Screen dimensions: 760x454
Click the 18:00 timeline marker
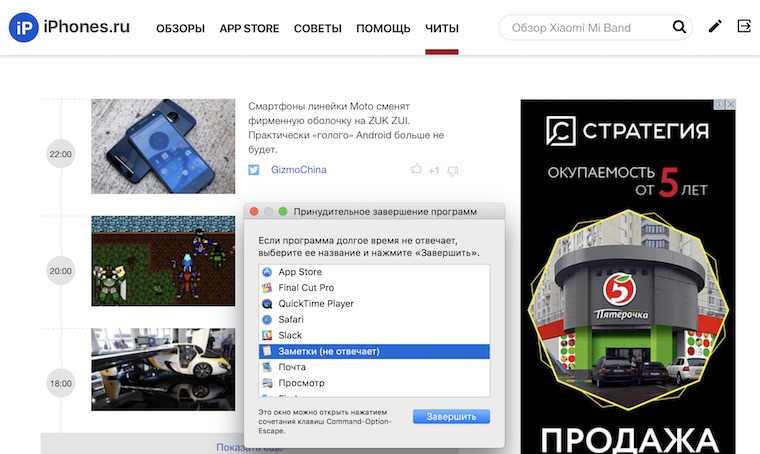click(61, 383)
